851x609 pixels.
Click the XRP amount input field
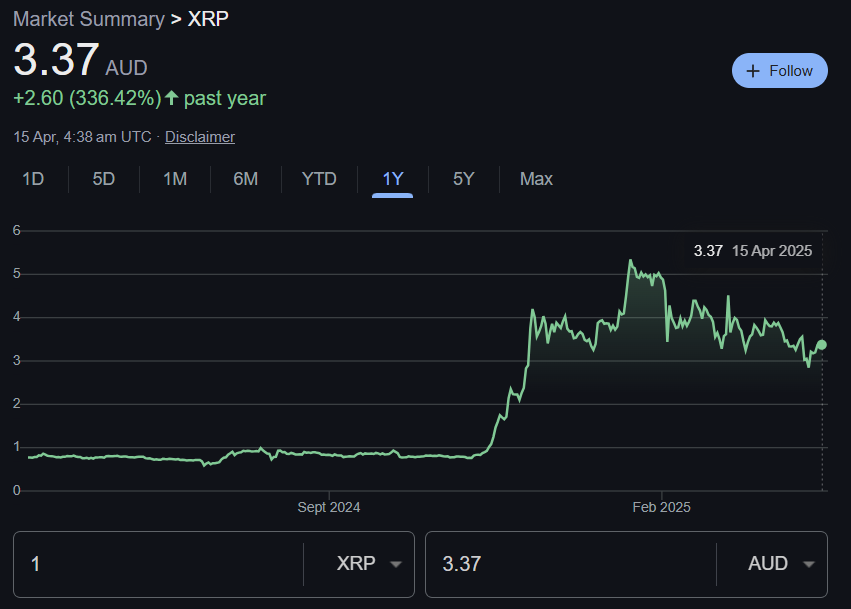[x=158, y=564]
